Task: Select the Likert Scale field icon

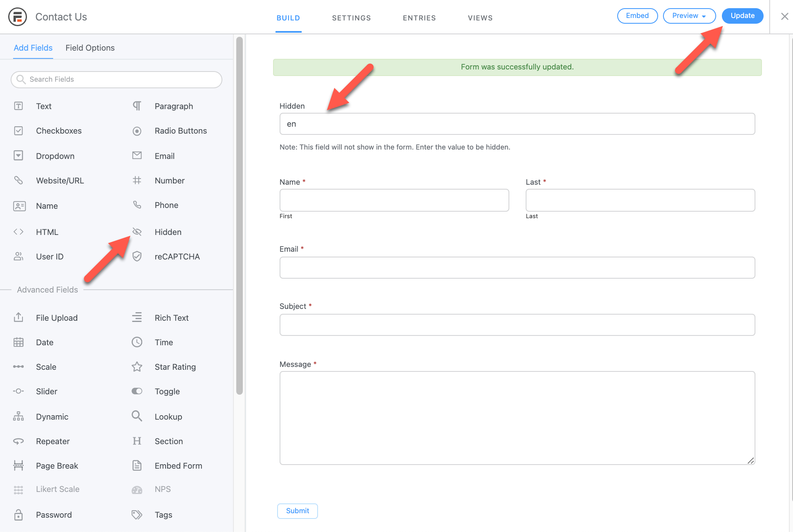Action: pos(18,490)
